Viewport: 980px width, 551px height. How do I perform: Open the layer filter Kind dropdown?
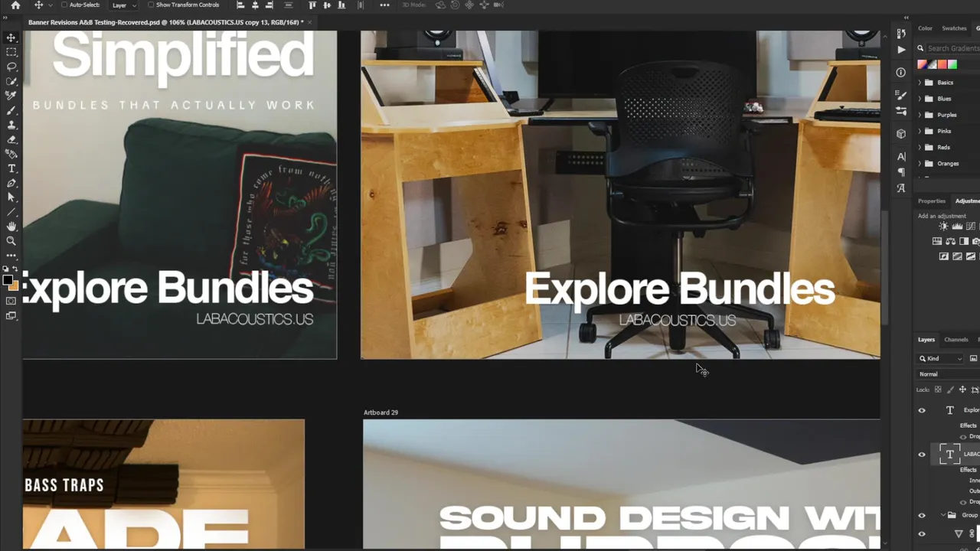pyautogui.click(x=941, y=358)
